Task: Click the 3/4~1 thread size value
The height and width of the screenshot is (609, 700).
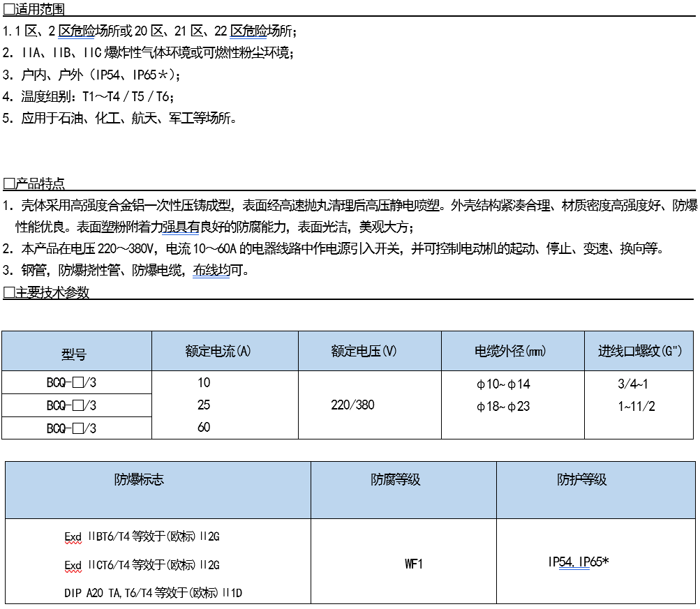Action: click(633, 384)
